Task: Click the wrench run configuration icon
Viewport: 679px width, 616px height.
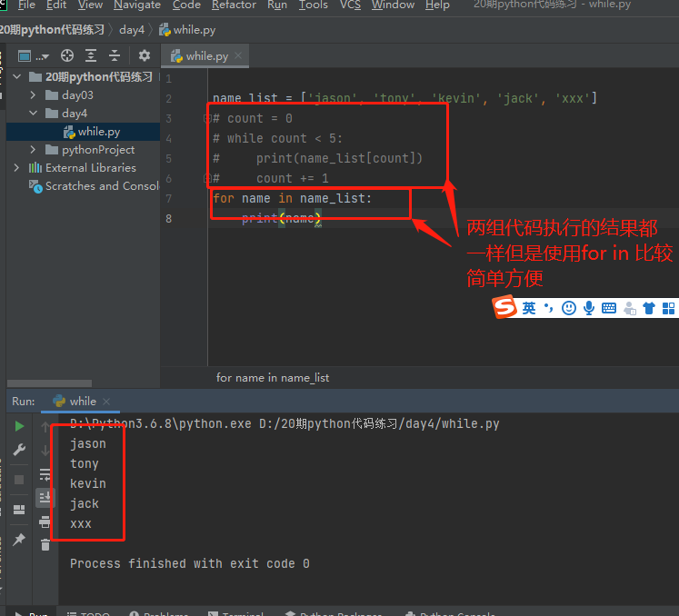Action: click(19, 450)
